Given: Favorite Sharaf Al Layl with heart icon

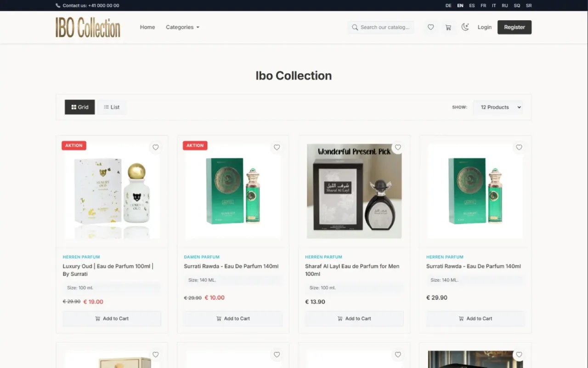Looking at the screenshot, I should [x=398, y=148].
